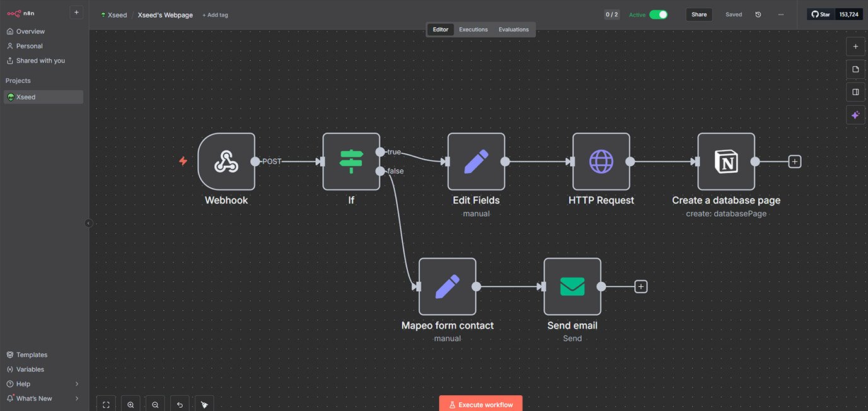The width and height of the screenshot is (868, 411).
Task: Open the Evaluations tab
Action: coord(514,29)
